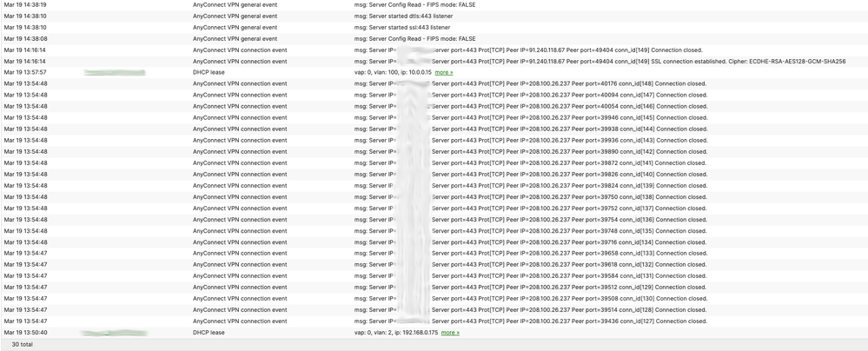Open 'more »' link for lease 192.168.0.175
The width and height of the screenshot is (868, 351).
(x=450, y=332)
